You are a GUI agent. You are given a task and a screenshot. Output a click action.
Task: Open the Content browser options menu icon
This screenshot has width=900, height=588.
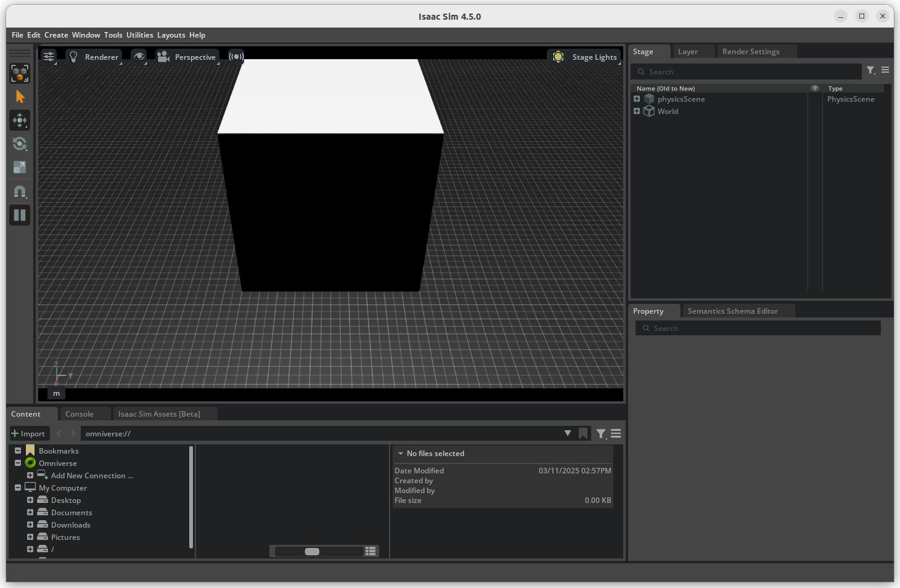(616, 434)
